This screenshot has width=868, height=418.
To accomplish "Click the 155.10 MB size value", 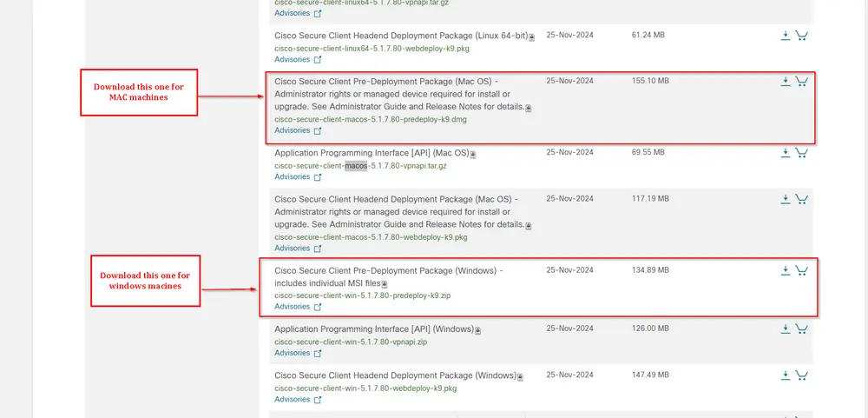I will tap(650, 81).
